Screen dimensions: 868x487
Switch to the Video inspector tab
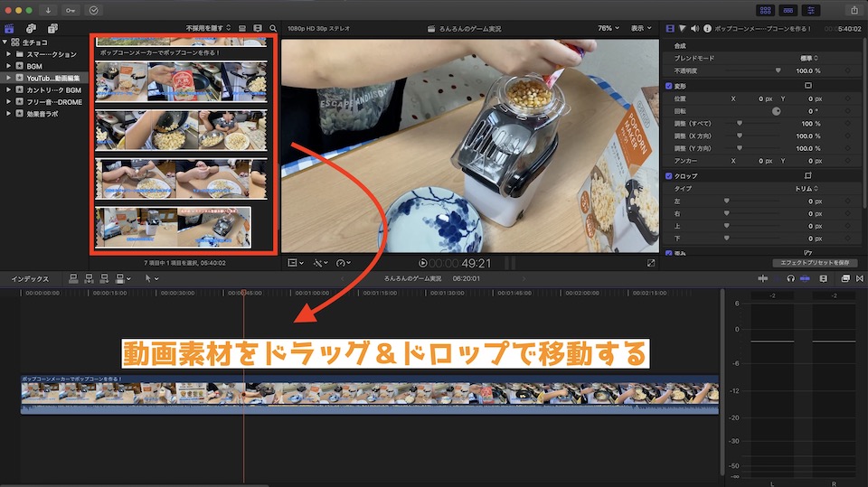tap(670, 28)
